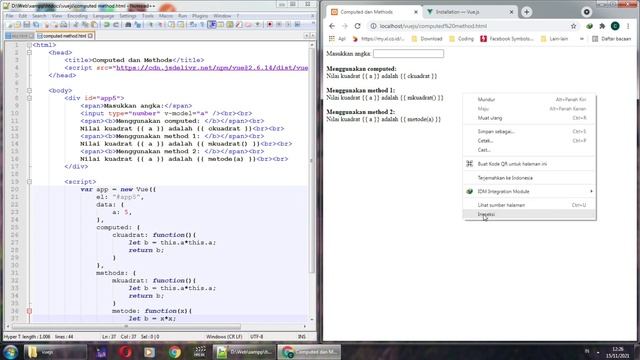
Task: Click the Redo arrow in Notepad++ toolbar
Action: [x=116, y=25]
